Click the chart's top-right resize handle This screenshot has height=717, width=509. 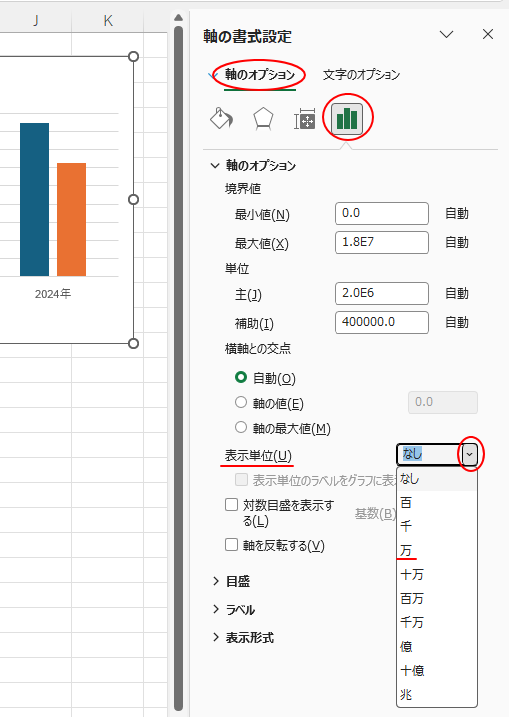133,56
